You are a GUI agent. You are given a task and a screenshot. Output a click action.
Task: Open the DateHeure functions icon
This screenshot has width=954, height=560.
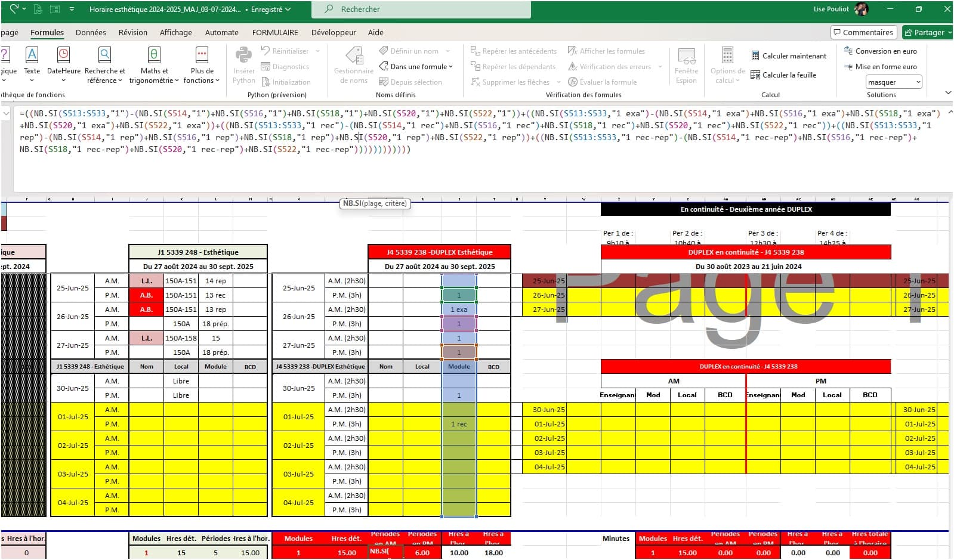tap(63, 55)
